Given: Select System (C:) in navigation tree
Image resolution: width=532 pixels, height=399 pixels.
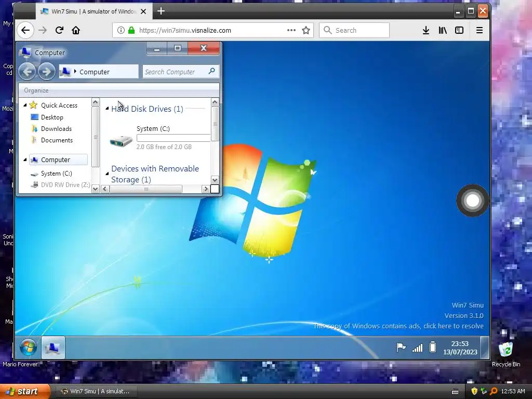Looking at the screenshot, I should 56,174.
